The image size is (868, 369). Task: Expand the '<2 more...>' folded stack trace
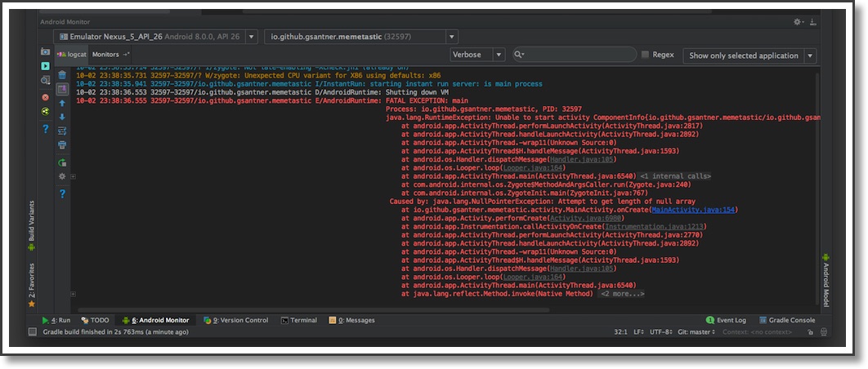(x=622, y=293)
